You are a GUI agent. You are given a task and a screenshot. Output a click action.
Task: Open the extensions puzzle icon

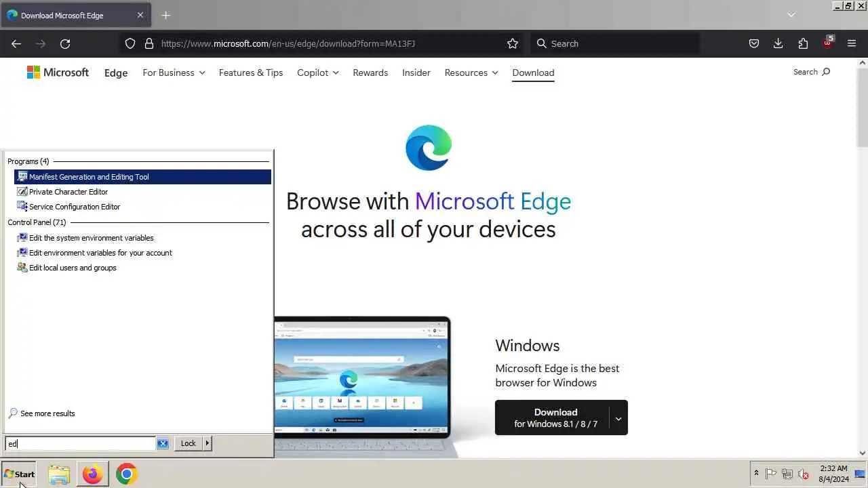(x=803, y=43)
